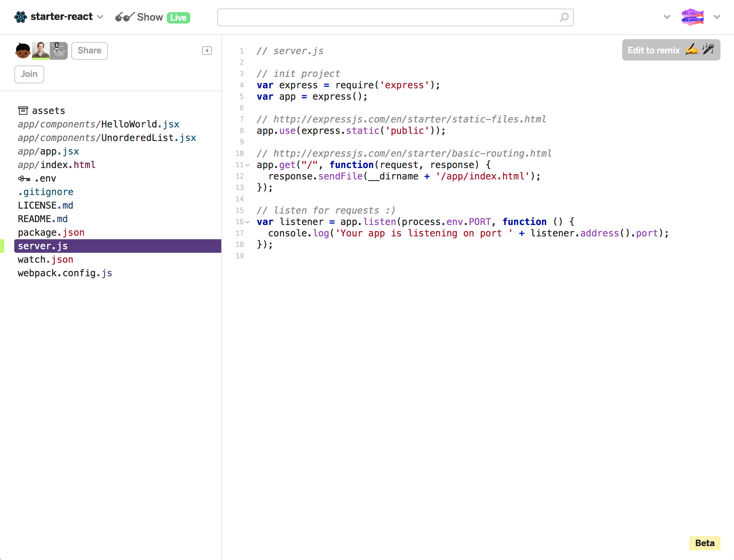Click the static-files.html comment URL
The height and width of the screenshot is (560, 734).
[410, 119]
